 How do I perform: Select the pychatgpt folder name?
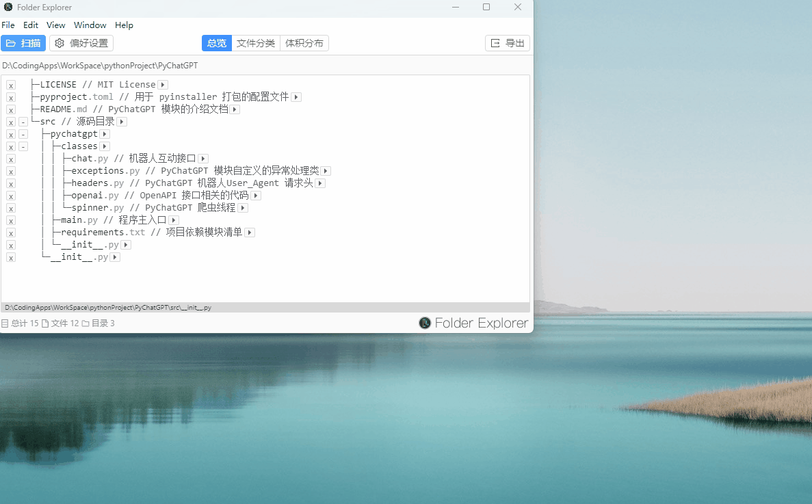coord(74,134)
